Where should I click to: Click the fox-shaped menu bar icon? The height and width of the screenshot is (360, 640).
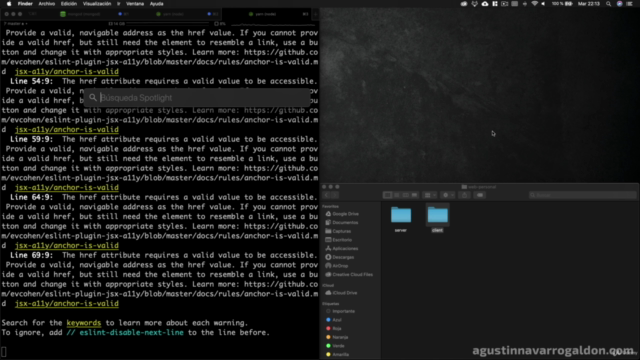pyautogui.click(x=474, y=4)
